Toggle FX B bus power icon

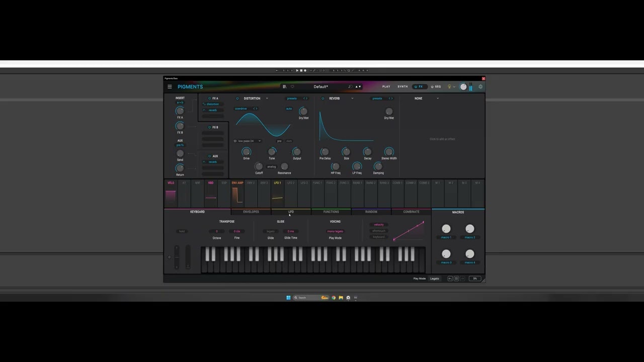point(210,127)
